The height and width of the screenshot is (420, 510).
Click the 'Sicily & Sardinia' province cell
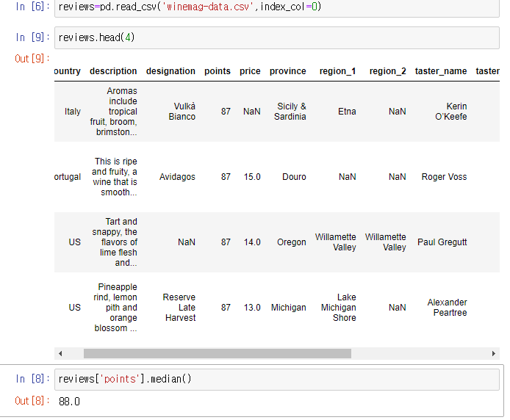(x=290, y=112)
